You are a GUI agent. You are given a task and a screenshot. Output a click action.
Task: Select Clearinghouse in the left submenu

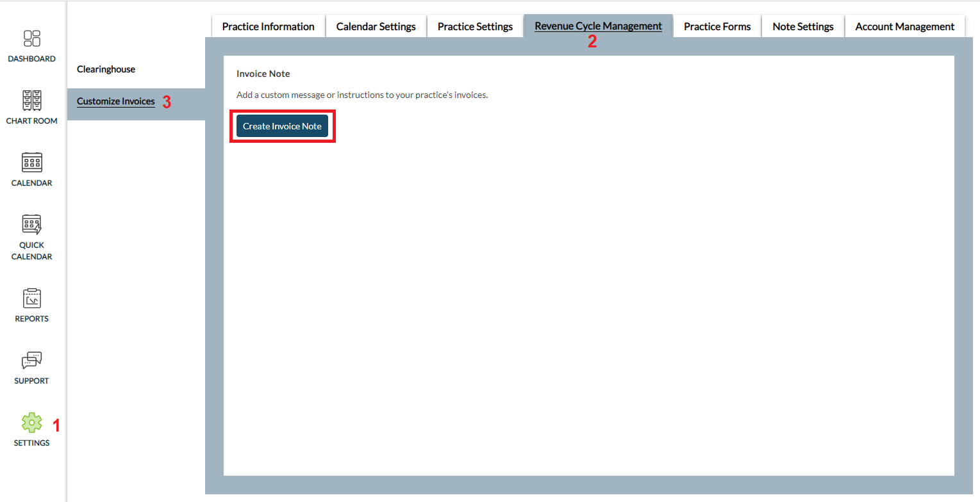click(x=106, y=69)
